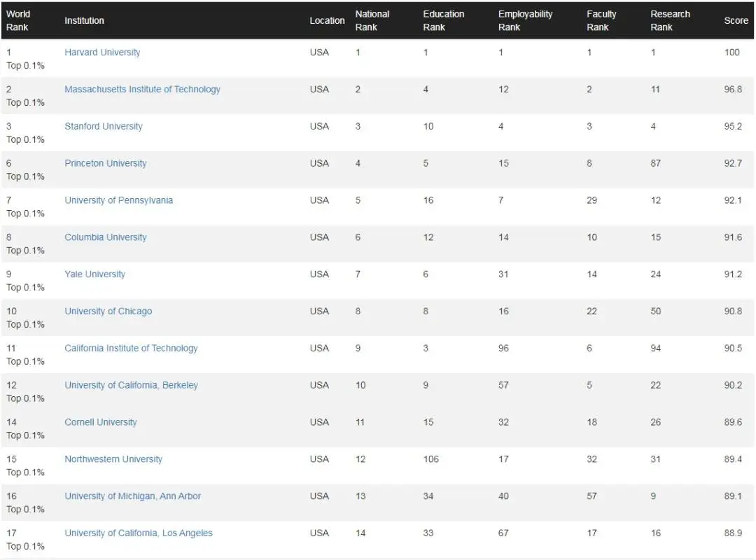Select Stanford's score value 95.2
This screenshot has width=756, height=560.
pos(733,127)
